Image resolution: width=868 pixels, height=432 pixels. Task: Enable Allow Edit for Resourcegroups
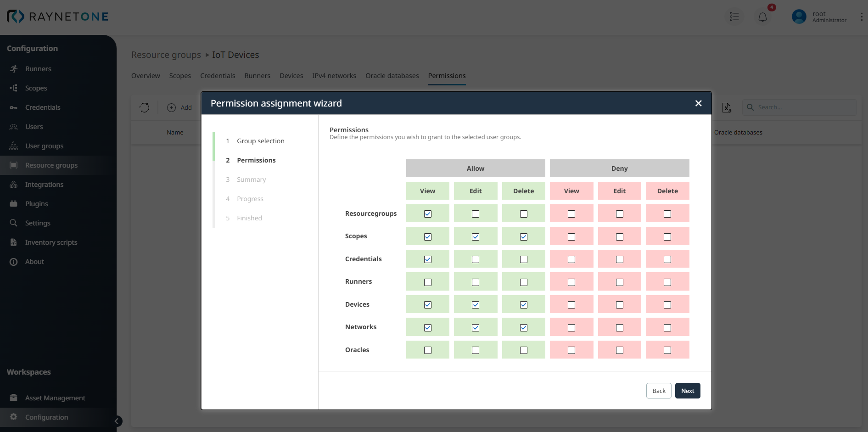(476, 213)
